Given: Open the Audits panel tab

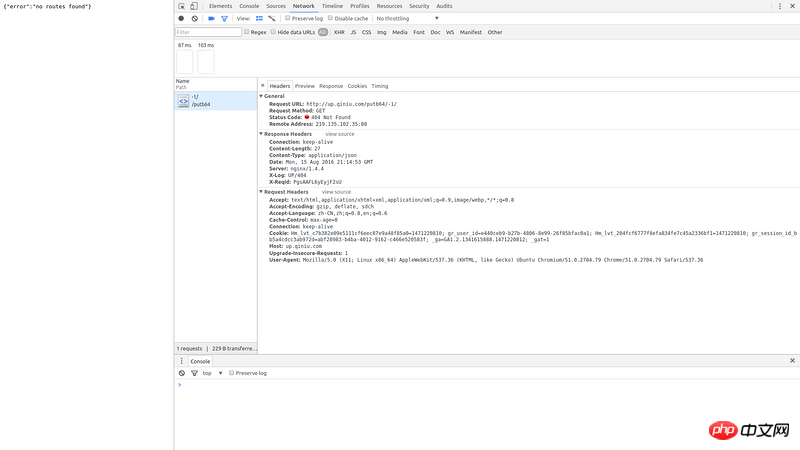Looking at the screenshot, I should coord(444,6).
